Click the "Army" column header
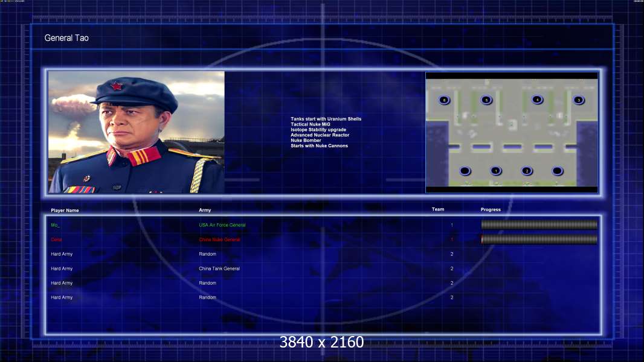 (205, 210)
